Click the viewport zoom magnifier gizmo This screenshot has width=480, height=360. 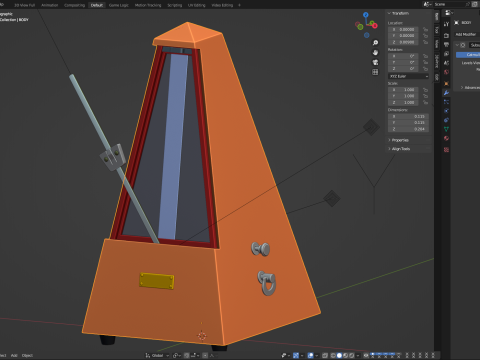click(x=375, y=43)
